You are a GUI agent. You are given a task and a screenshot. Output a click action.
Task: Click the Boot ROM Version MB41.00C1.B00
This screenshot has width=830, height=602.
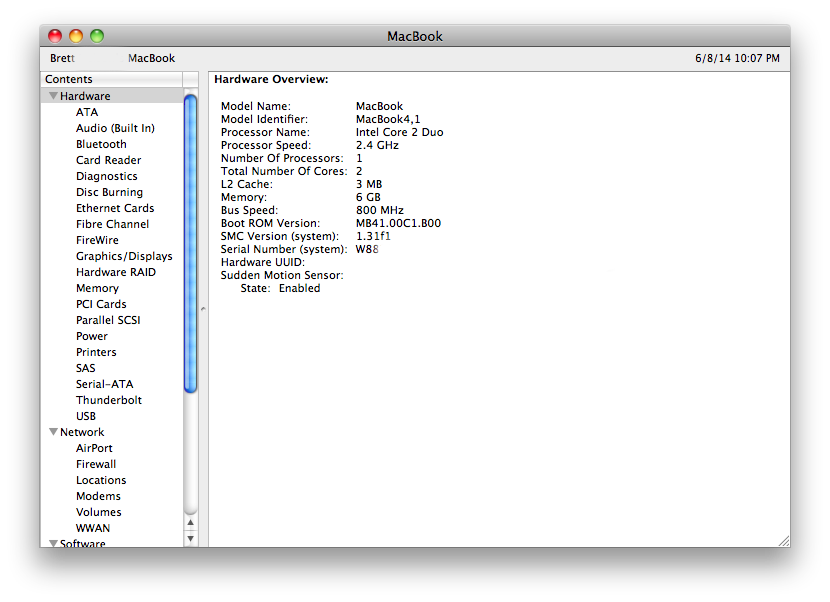pyautogui.click(x=398, y=223)
